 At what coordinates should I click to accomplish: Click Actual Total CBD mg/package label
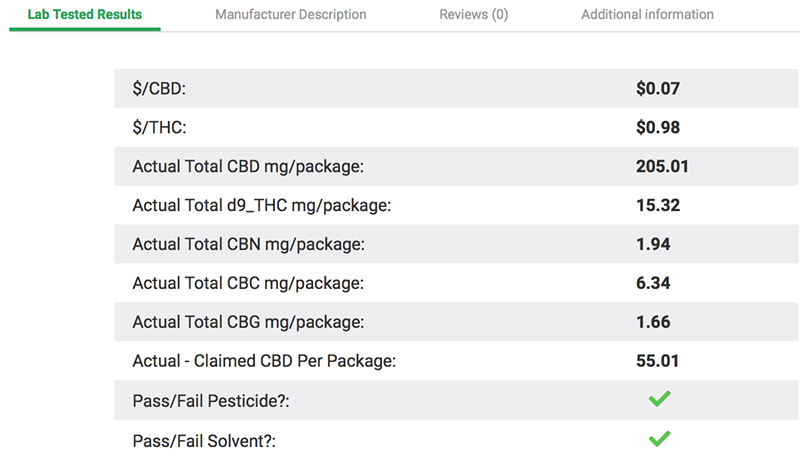[x=248, y=166]
